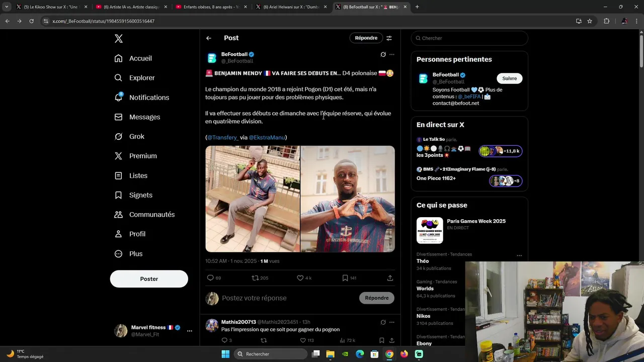644x362 pixels.
Task: Switch to Ariel Helwani tab
Action: point(292,7)
